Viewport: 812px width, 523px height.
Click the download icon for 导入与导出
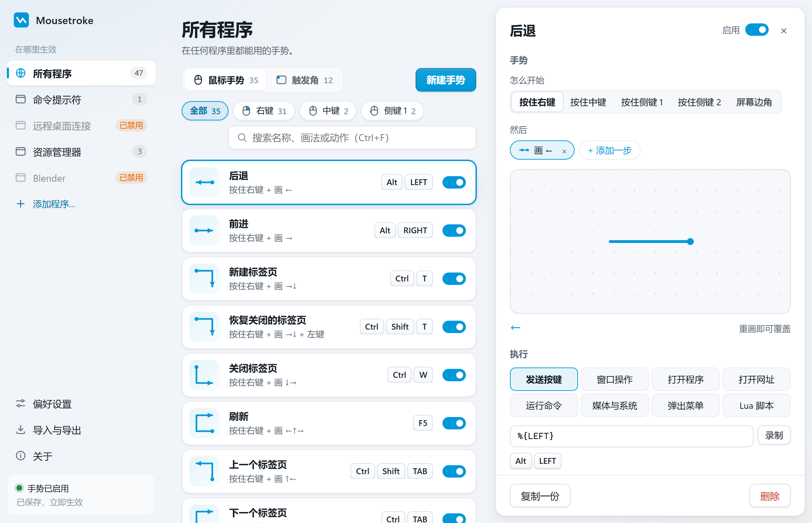point(21,430)
